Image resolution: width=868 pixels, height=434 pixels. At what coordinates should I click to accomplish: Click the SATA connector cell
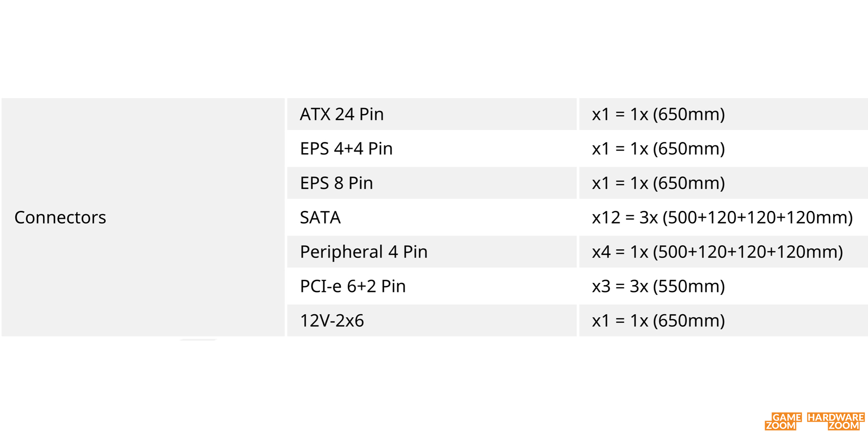coord(432,217)
